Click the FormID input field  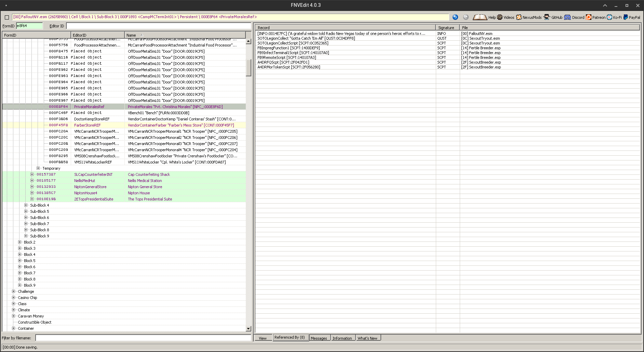[29, 26]
